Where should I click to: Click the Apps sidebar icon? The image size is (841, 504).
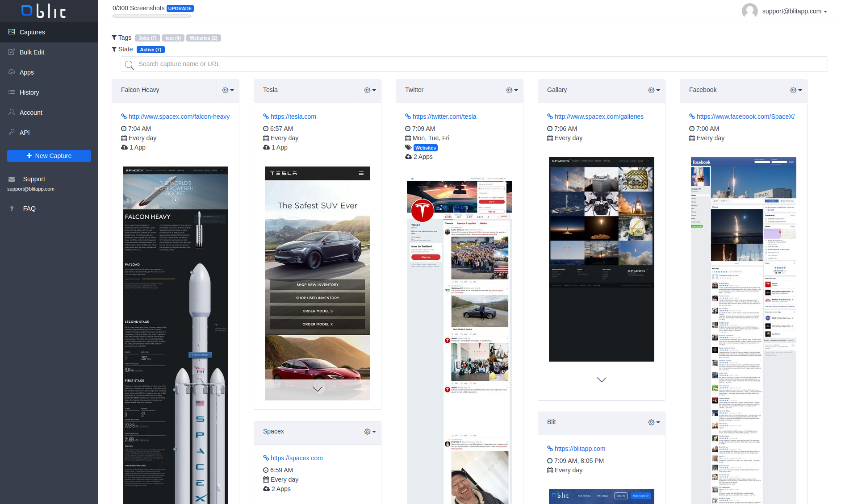(x=12, y=72)
